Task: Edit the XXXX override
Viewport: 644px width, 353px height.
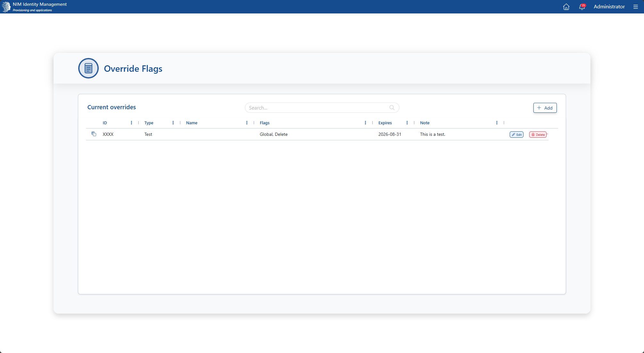Action: pos(516,135)
